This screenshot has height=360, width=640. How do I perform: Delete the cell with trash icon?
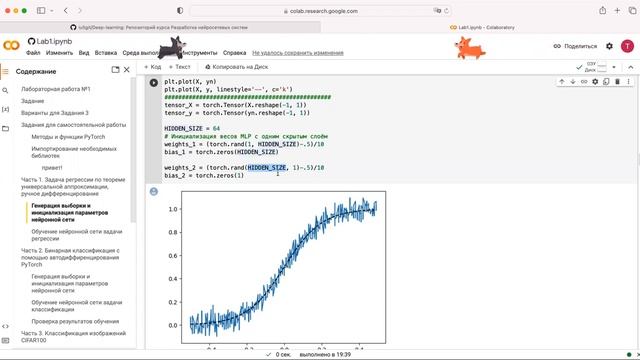click(617, 82)
